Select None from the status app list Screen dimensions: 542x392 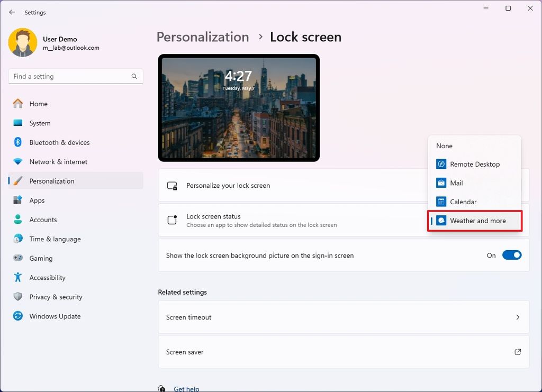click(444, 145)
